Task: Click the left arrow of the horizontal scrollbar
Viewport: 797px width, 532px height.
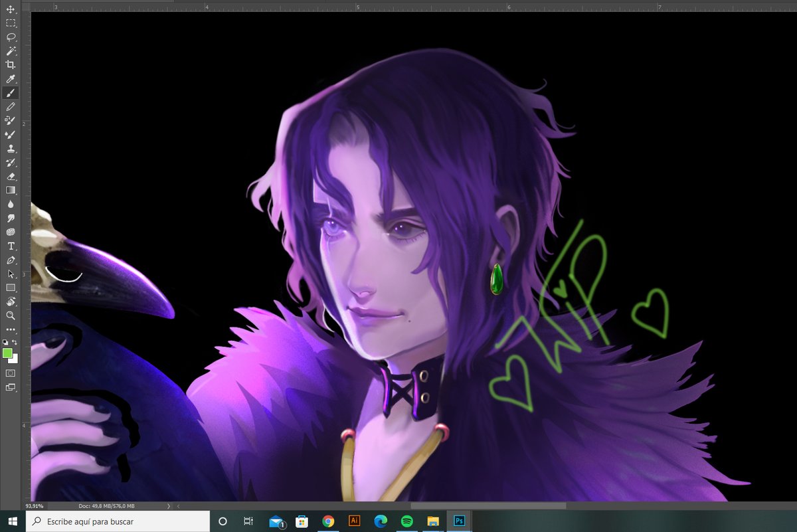Action: tap(178, 506)
